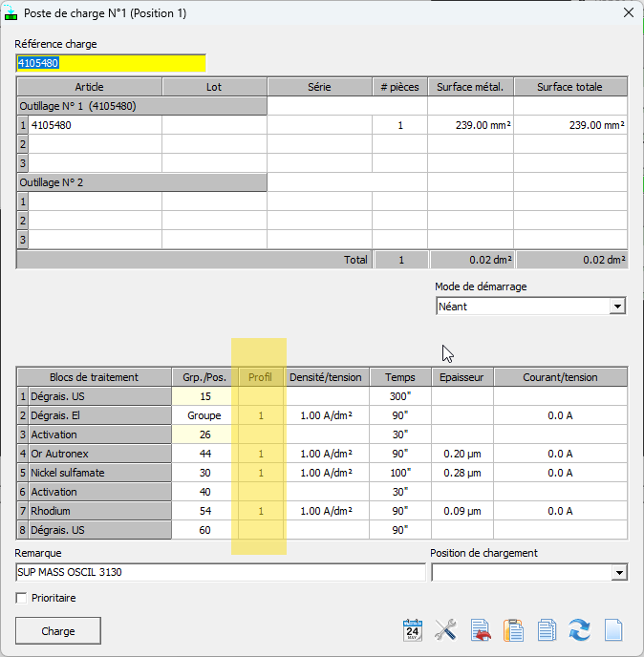Click the Remarque text field
This screenshot has height=657, width=644.
221,572
